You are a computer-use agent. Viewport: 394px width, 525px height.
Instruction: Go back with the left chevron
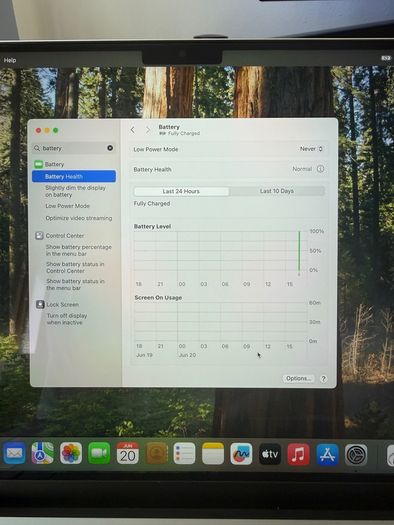(x=133, y=130)
